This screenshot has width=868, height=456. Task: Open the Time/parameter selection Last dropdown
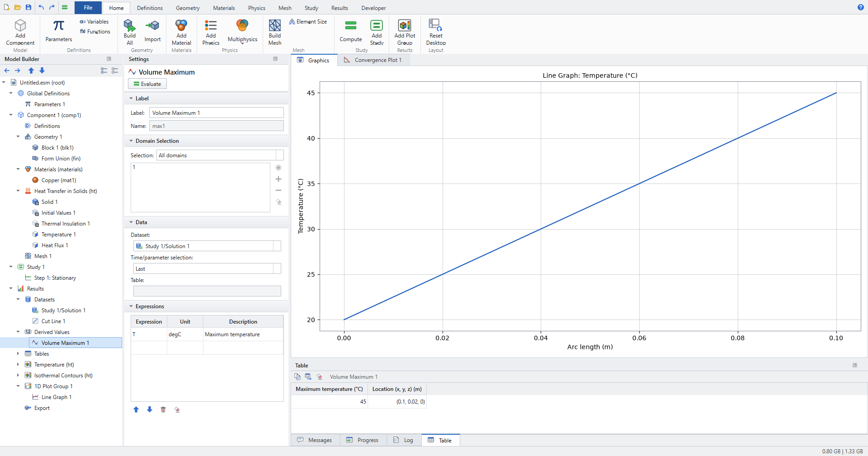207,268
